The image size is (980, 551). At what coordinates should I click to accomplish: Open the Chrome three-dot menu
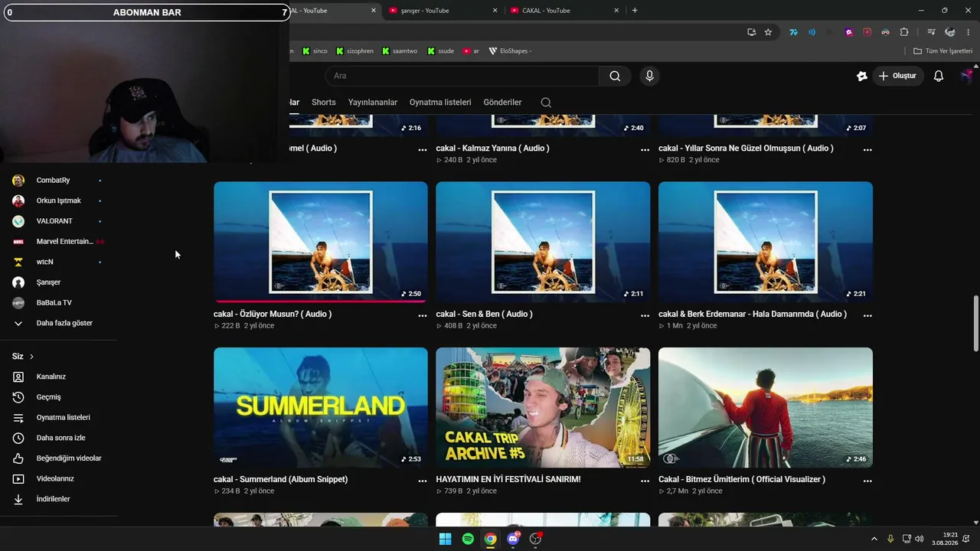pyautogui.click(x=969, y=32)
